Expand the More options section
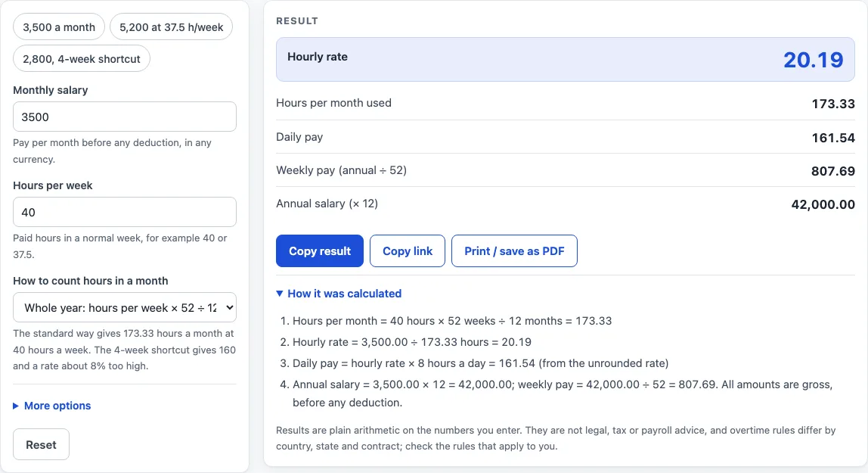Image resolution: width=868 pixels, height=473 pixels. point(52,406)
